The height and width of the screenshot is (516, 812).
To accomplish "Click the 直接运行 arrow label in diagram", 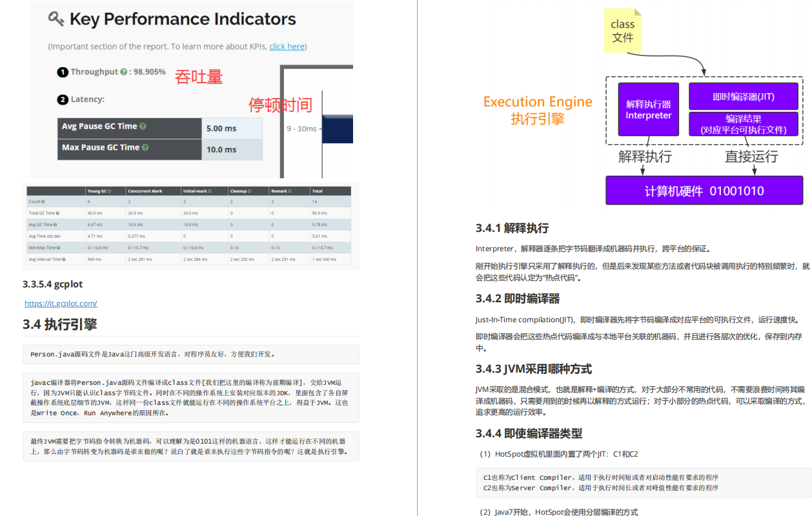I will (751, 156).
